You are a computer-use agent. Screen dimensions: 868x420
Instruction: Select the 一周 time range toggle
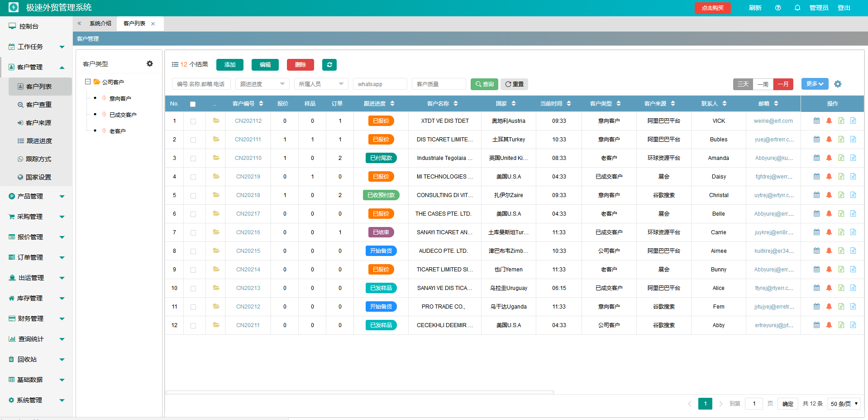pos(763,84)
